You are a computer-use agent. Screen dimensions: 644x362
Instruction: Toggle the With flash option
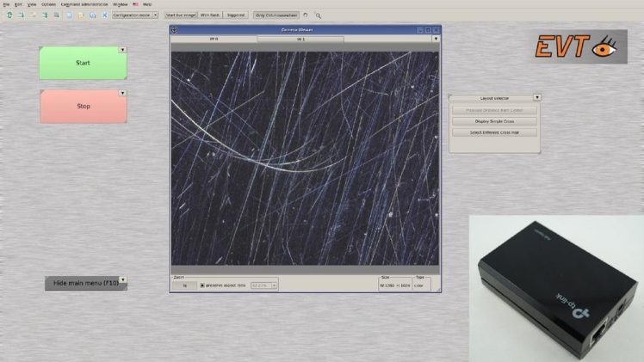(210, 15)
